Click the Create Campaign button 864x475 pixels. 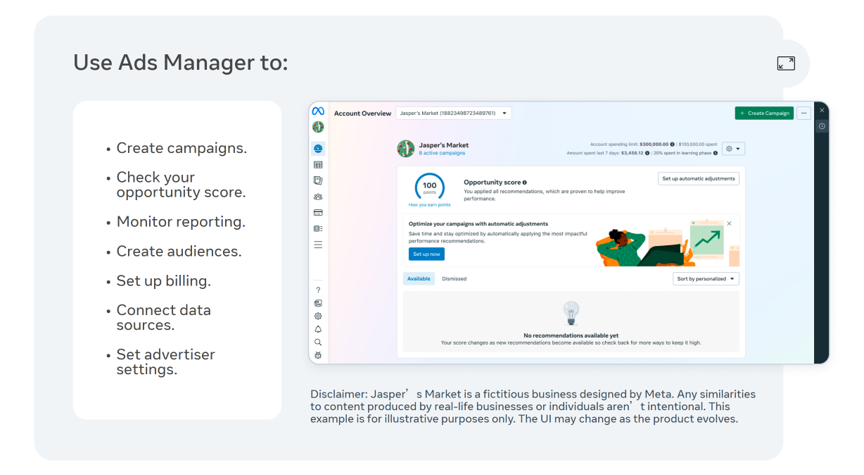764,113
